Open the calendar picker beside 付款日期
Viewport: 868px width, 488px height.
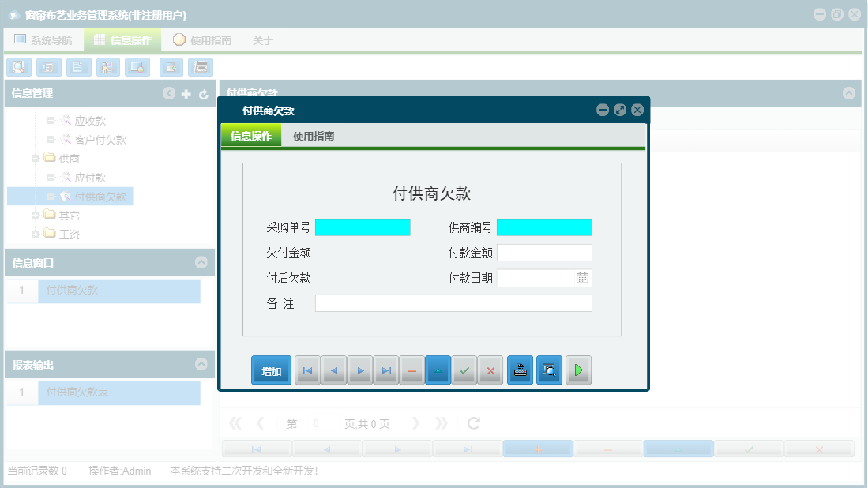584,277
